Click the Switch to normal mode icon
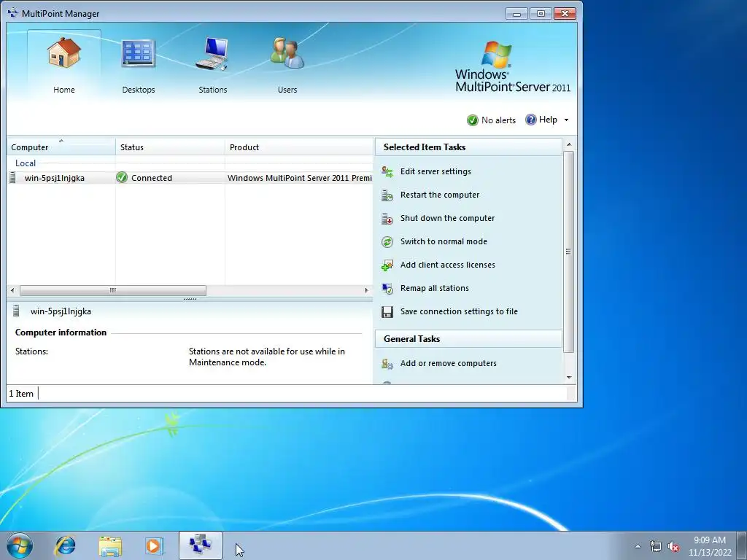This screenshot has width=747, height=560. tap(387, 241)
